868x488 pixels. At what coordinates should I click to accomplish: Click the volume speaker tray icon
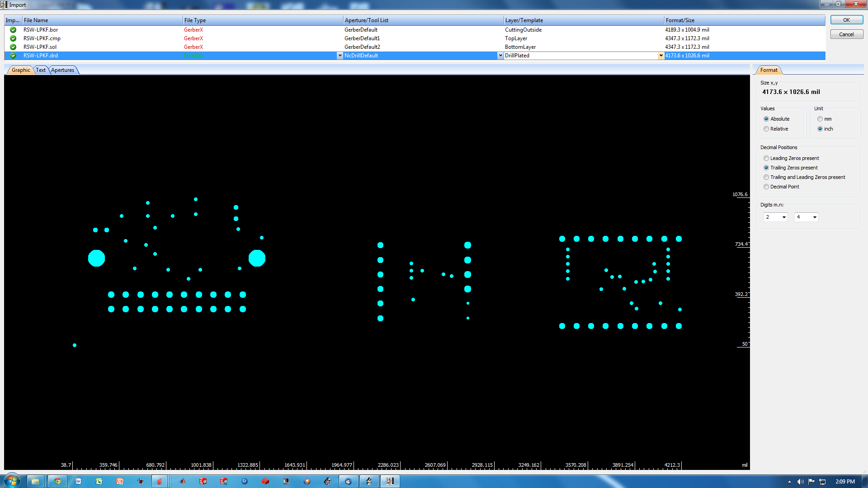click(800, 482)
